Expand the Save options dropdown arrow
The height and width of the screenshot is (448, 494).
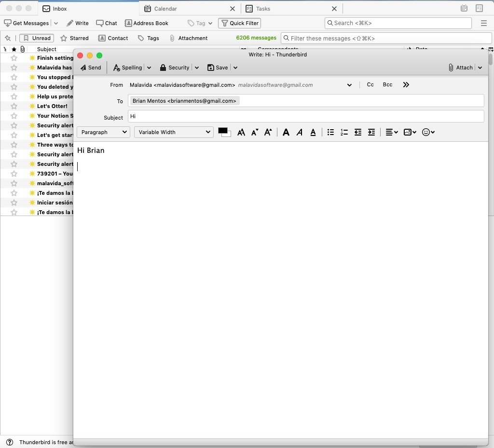[235, 68]
